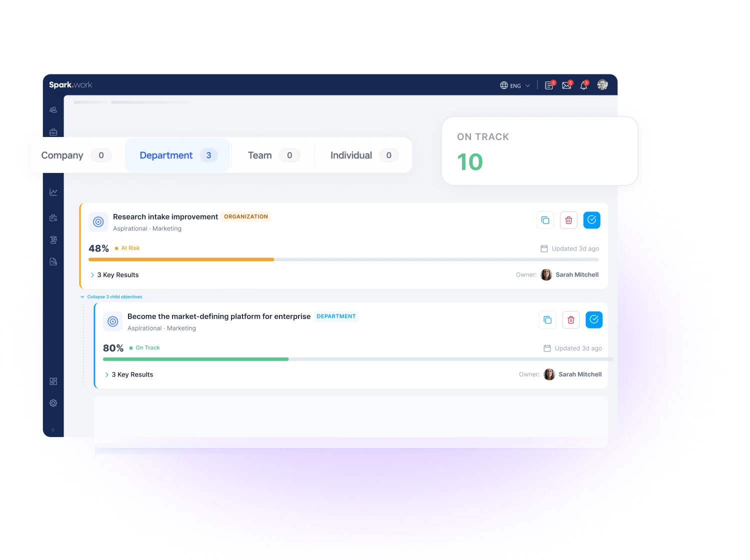Expand 3 Key Results under Become the market-defining platform
Image resolution: width=750 pixels, height=560 pixels.
click(129, 374)
